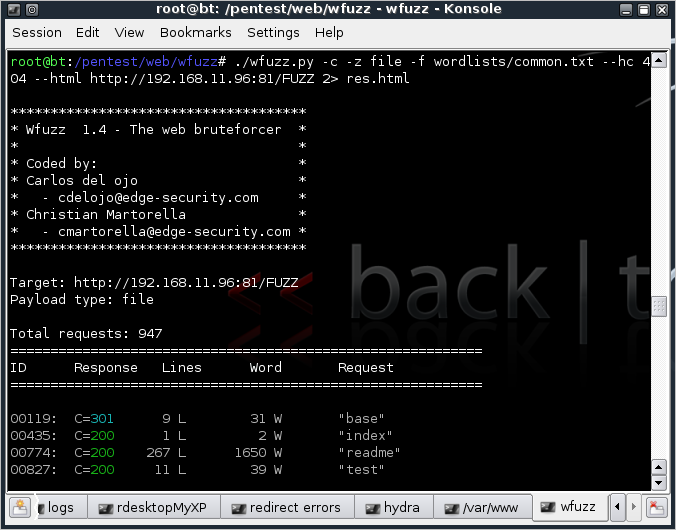Click the sticky pin icon in title bar
The image size is (676, 530).
(32, 9)
